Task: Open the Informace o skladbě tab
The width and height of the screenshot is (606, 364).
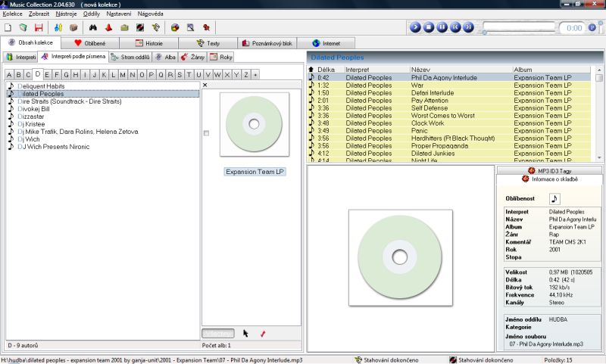Action: [x=549, y=179]
